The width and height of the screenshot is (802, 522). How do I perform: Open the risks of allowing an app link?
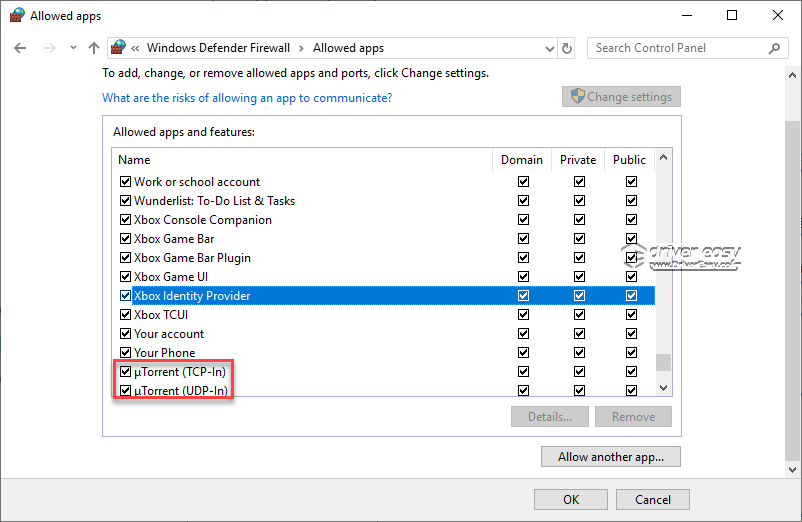point(247,98)
